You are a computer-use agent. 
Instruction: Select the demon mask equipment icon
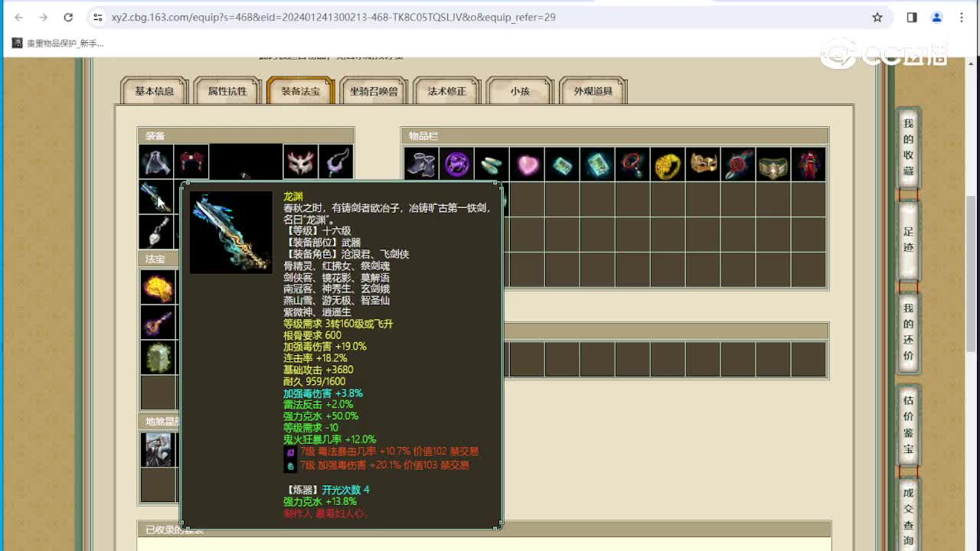click(x=301, y=161)
